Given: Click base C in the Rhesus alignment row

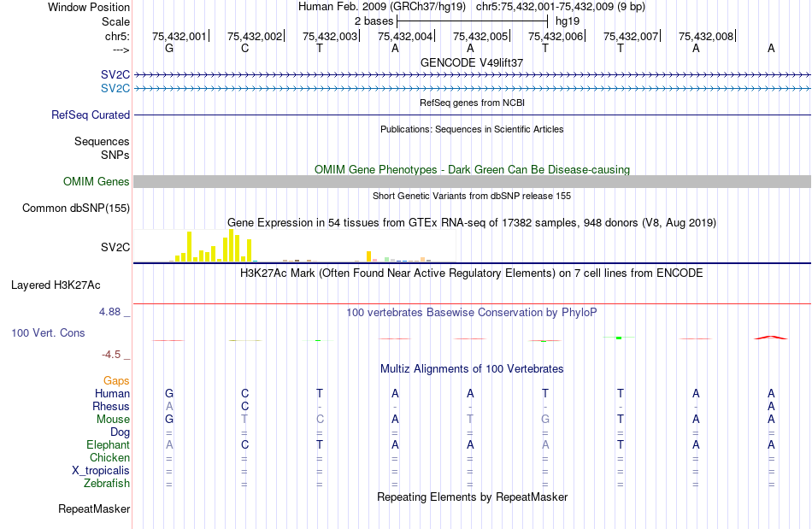Looking at the screenshot, I should [245, 406].
